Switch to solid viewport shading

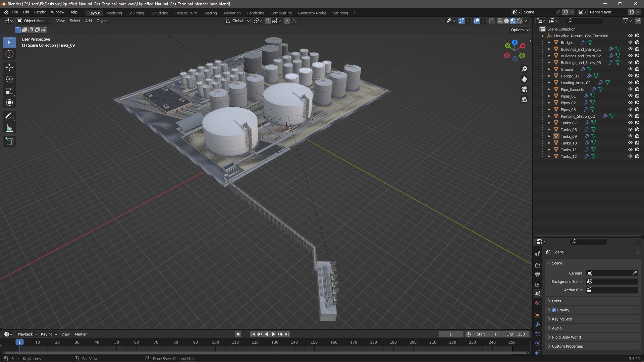pyautogui.click(x=506, y=21)
